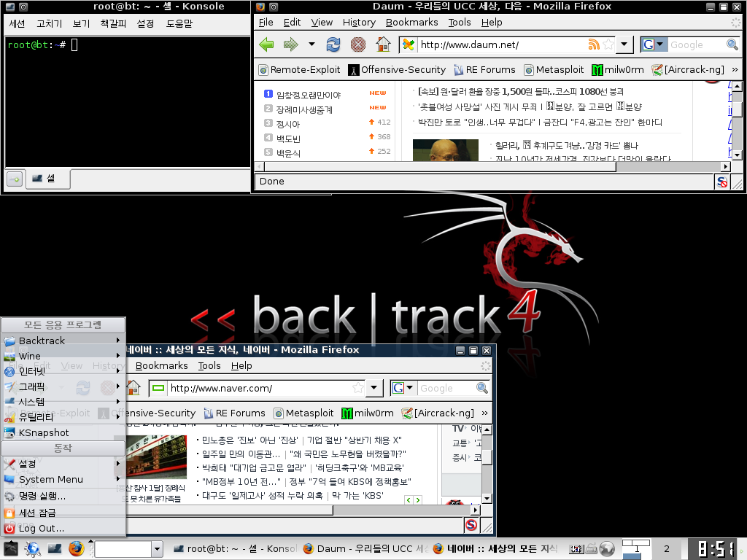
Task: Click NoScript icon in Naver status bar
Action: point(471,525)
